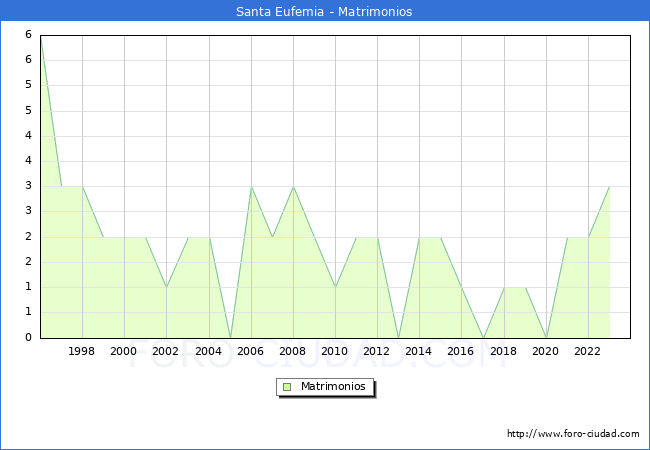This screenshot has height=450, width=650.
Task: Click the 2008 label on horizontal axis
Action: click(x=293, y=351)
